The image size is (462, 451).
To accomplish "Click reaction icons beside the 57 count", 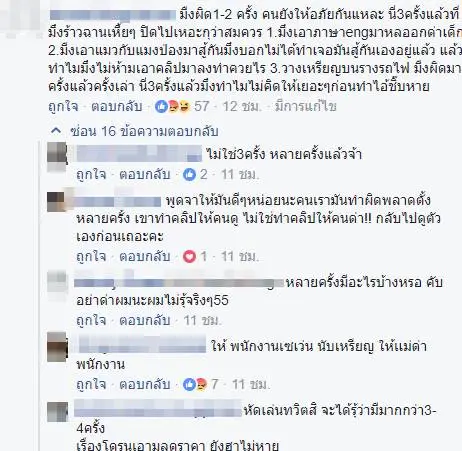I will [x=172, y=107].
